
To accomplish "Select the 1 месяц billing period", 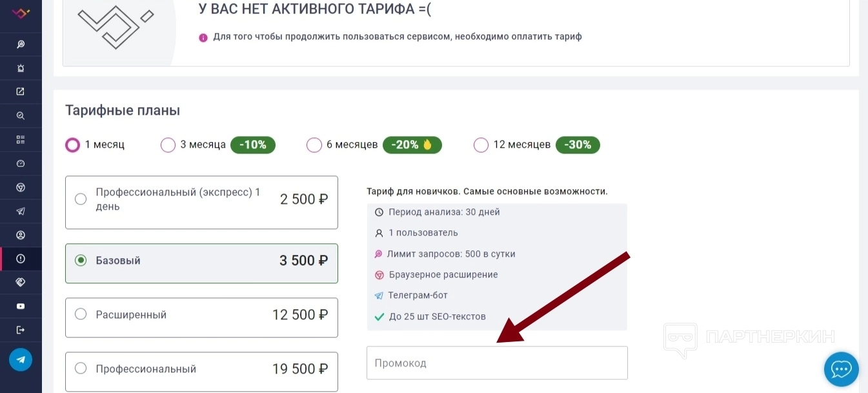I will click(73, 145).
